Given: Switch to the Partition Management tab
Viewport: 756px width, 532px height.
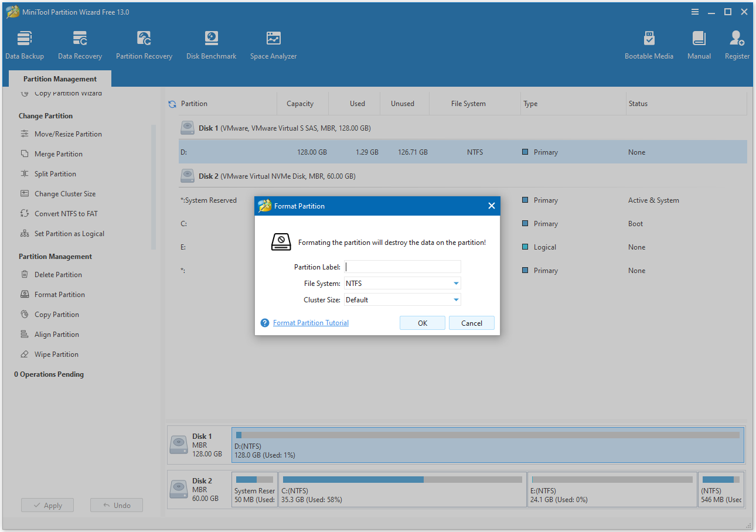Looking at the screenshot, I should click(59, 78).
